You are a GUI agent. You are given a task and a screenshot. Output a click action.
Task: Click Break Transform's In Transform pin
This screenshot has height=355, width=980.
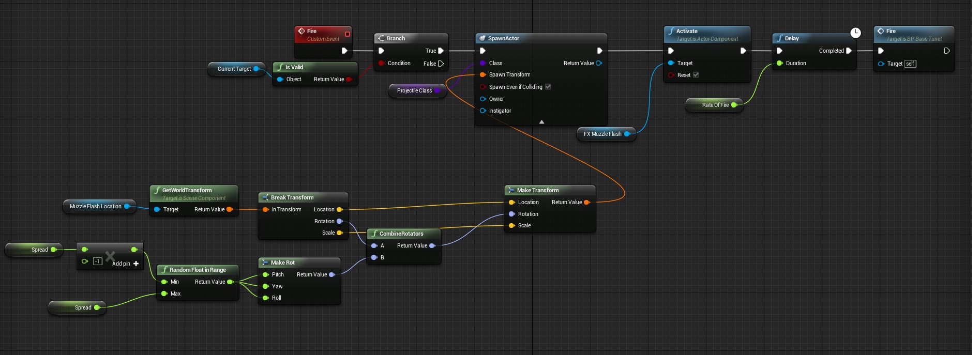tap(265, 209)
